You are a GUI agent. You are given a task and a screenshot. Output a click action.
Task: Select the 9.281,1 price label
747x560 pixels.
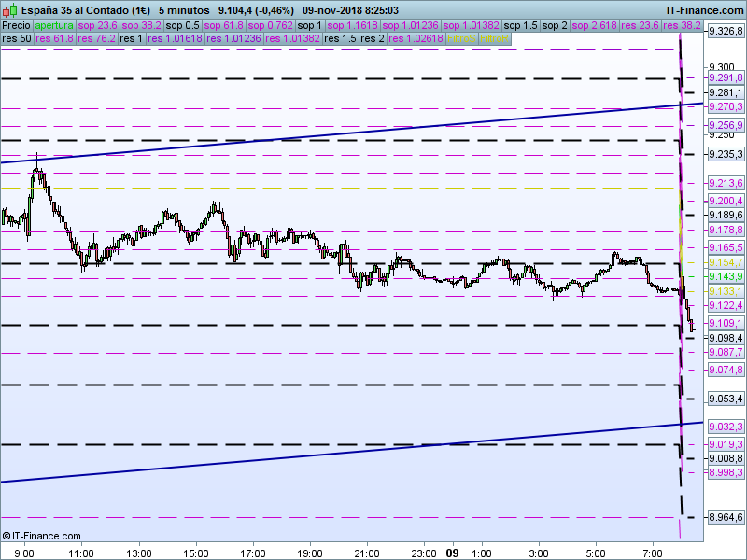(726, 92)
